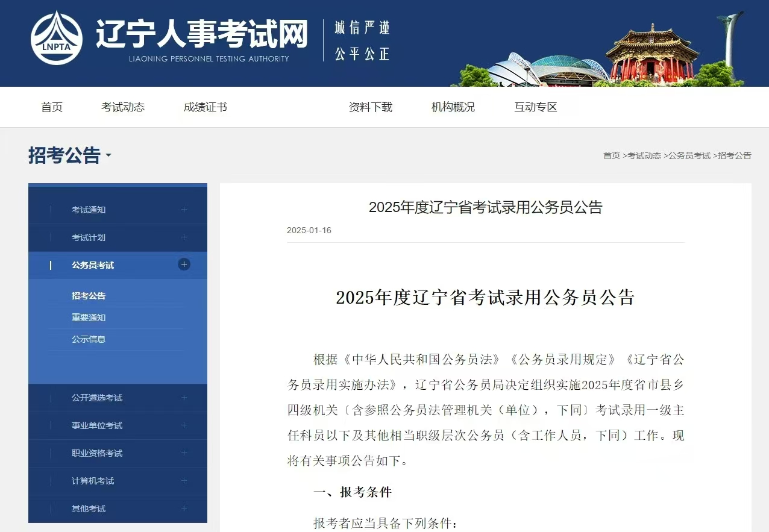Open the 招考公告 heading dropdown arrow
Viewport: 769px width, 532px height.
click(x=108, y=157)
